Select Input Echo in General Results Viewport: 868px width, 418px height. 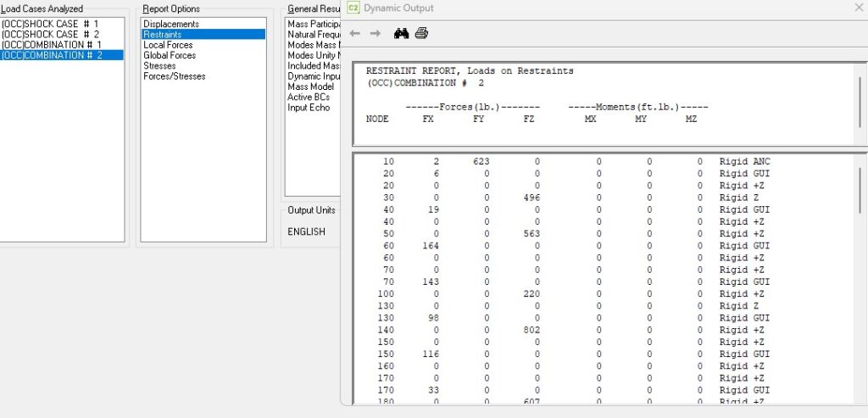click(309, 108)
